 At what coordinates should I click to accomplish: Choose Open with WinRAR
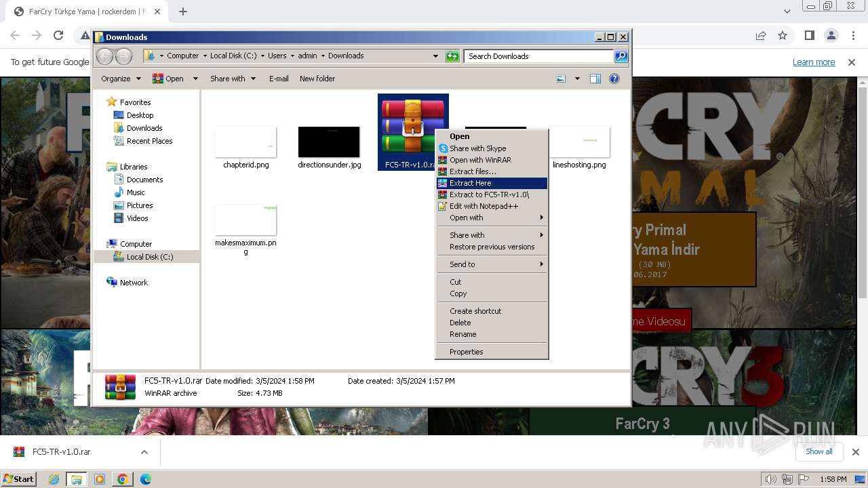492,160
